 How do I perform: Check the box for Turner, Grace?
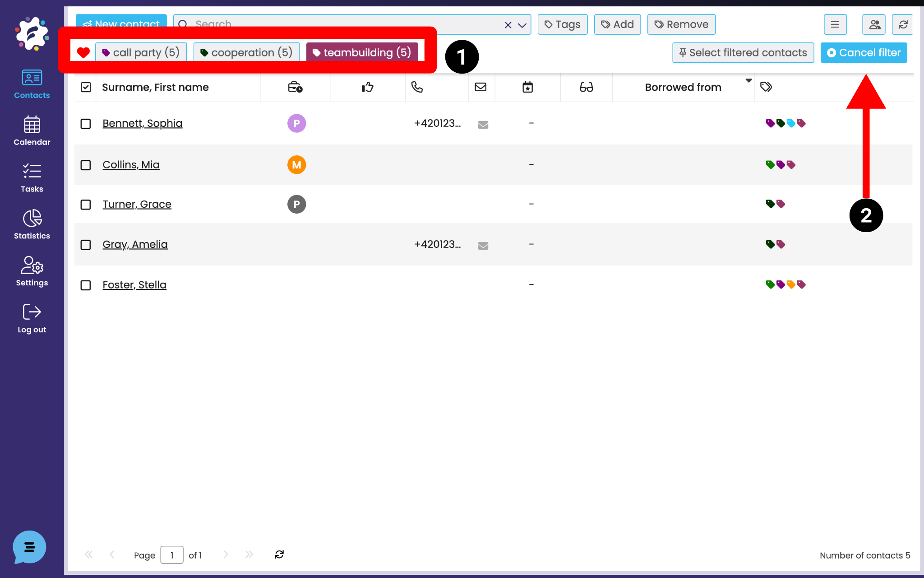[86, 205]
